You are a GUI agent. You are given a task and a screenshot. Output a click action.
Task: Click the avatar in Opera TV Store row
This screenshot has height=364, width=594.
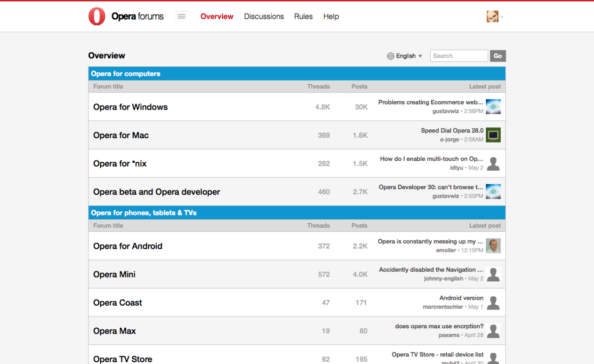pyautogui.click(x=493, y=358)
